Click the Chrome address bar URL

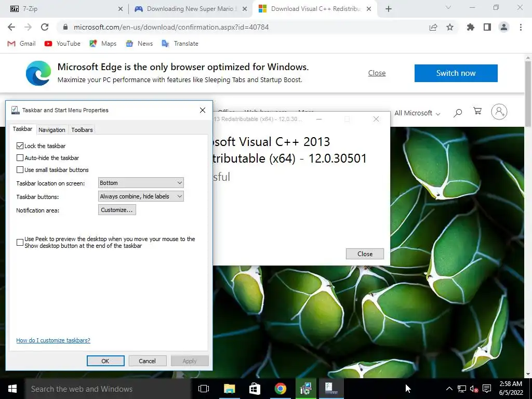point(171,27)
